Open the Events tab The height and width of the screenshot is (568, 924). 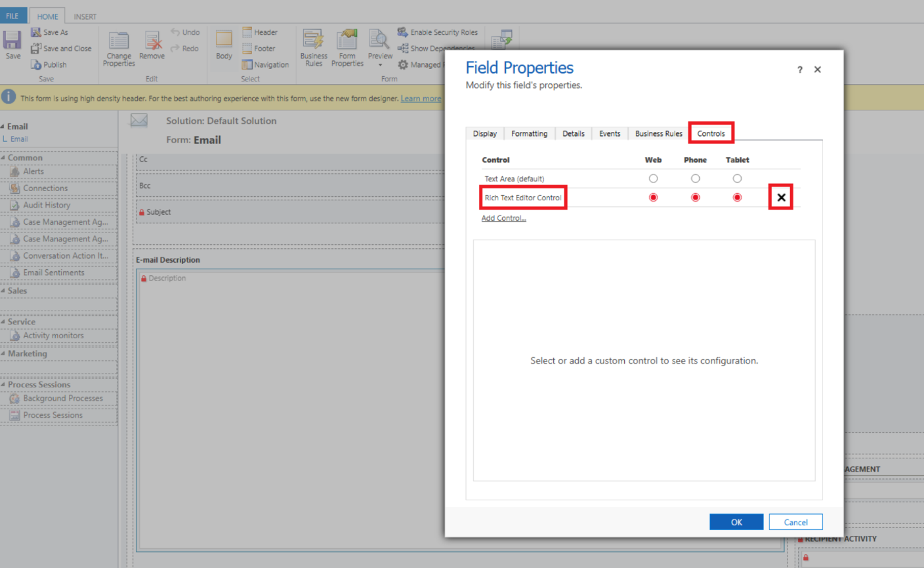609,133
